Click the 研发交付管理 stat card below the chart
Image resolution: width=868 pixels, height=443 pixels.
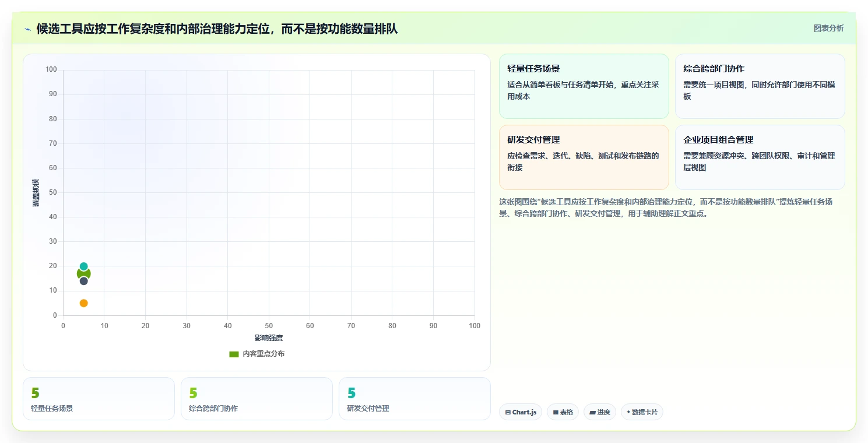414,399
